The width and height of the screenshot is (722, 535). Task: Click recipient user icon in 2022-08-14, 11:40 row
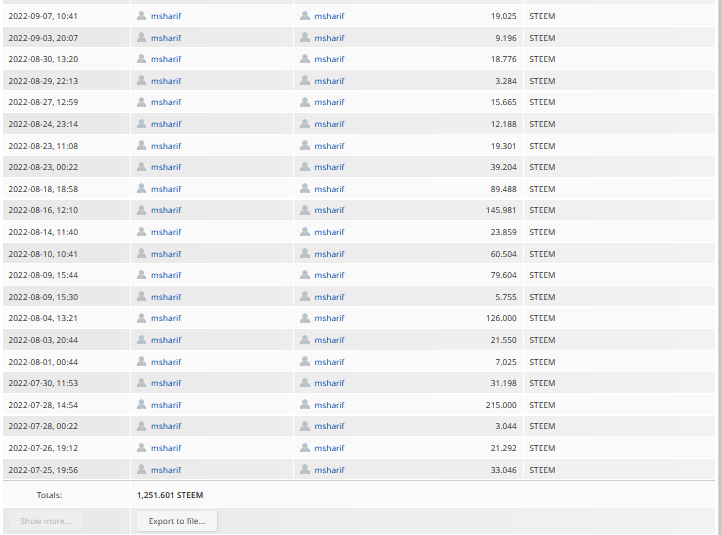point(305,232)
